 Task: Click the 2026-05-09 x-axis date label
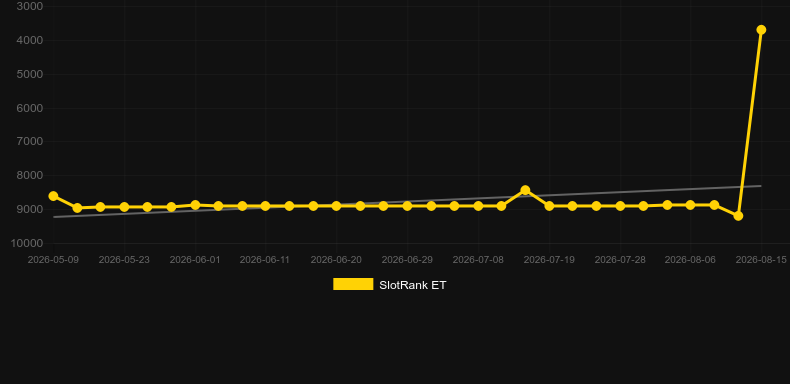point(53,260)
